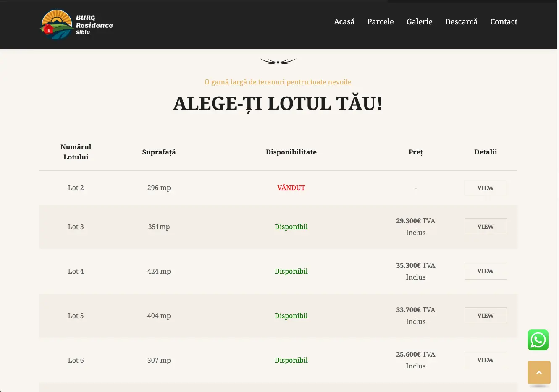Screen dimensions: 559x392
Task: Click the Preț column header
Action: tap(415, 152)
